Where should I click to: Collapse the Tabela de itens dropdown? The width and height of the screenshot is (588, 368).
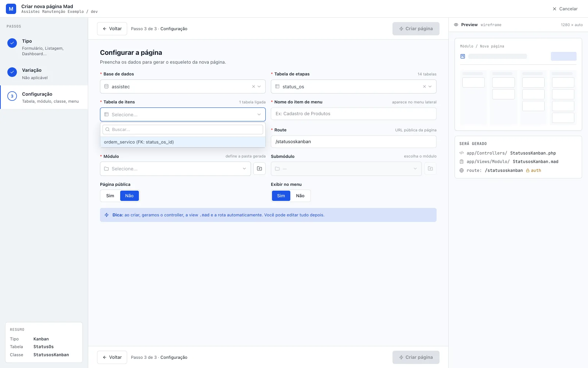click(x=259, y=114)
